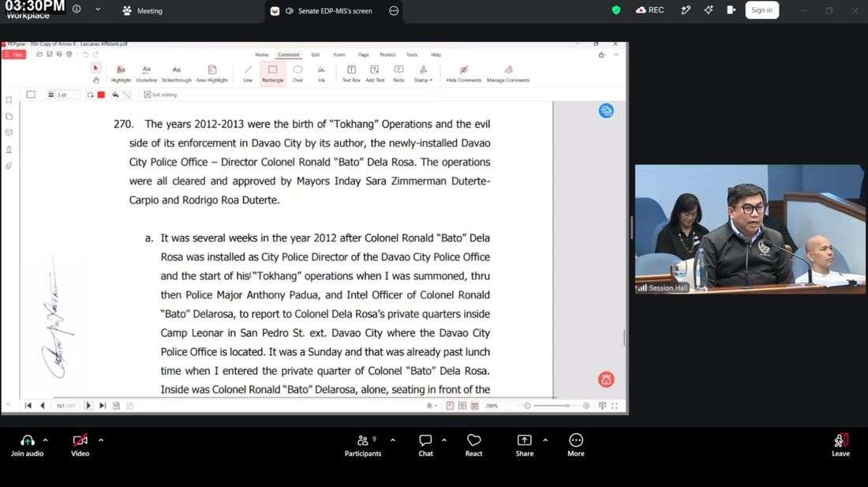The image size is (868, 487).
Task: Open the Stamp dropdown
Action: pyautogui.click(x=424, y=73)
